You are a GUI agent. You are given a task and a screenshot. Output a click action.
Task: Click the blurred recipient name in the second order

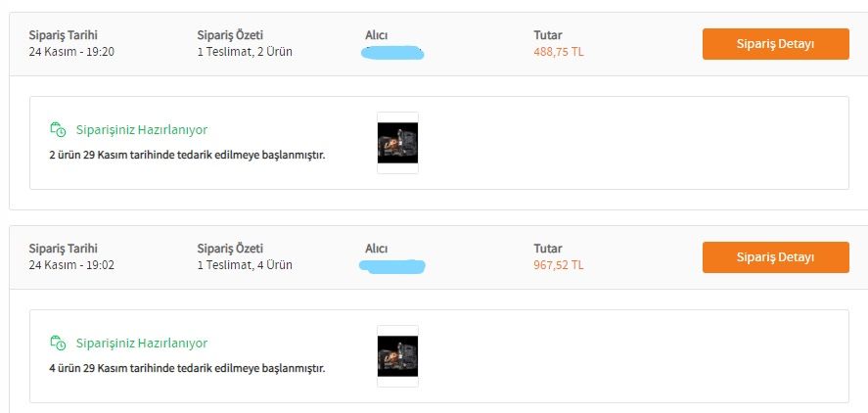(x=392, y=265)
